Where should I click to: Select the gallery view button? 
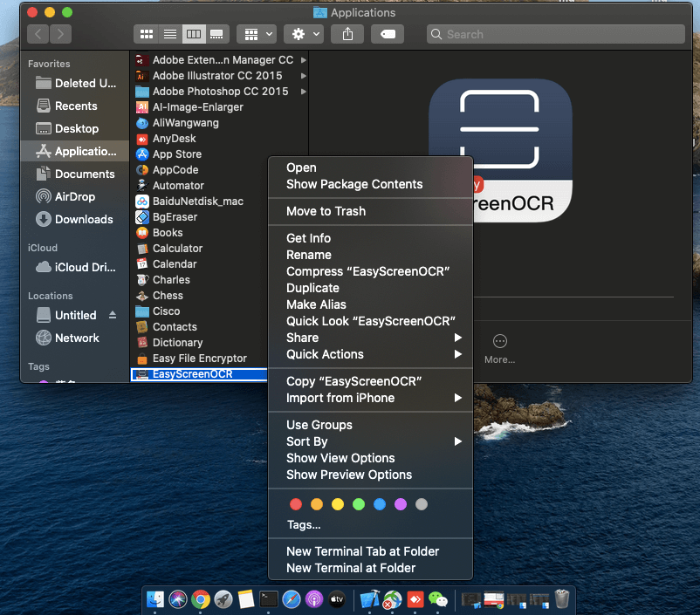coord(216,34)
